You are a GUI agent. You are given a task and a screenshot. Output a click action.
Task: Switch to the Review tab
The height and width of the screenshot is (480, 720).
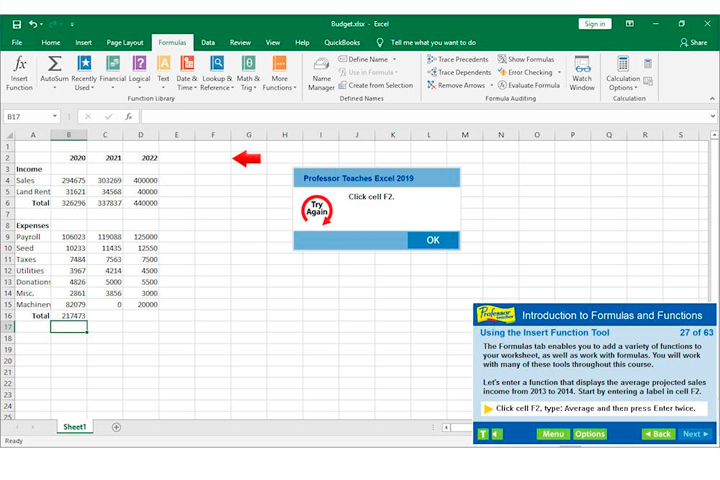[x=240, y=42]
